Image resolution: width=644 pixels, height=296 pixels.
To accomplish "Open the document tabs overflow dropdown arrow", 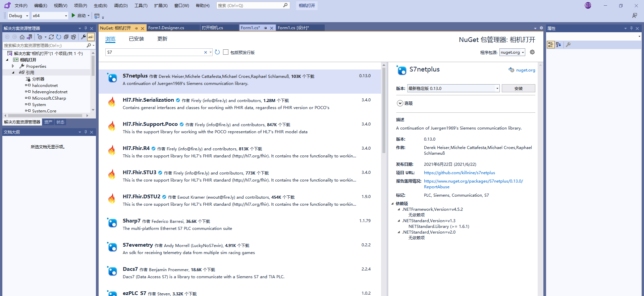I will [535, 28].
